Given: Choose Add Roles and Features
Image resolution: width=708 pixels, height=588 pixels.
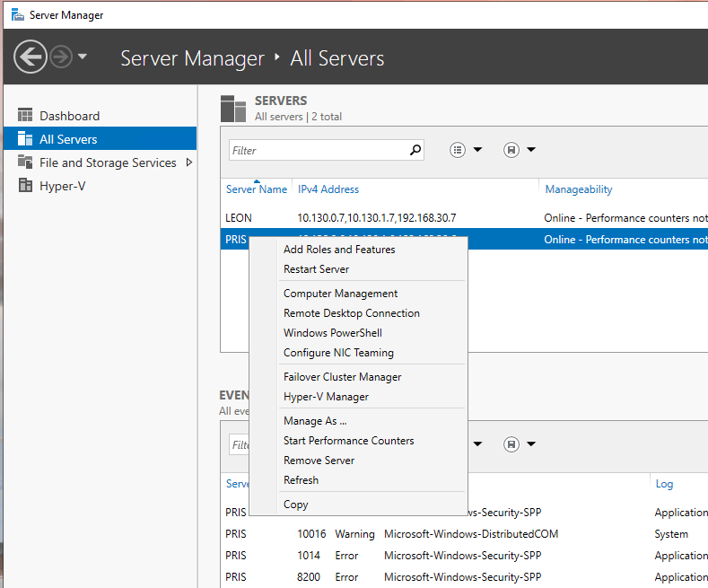Looking at the screenshot, I should point(339,250).
